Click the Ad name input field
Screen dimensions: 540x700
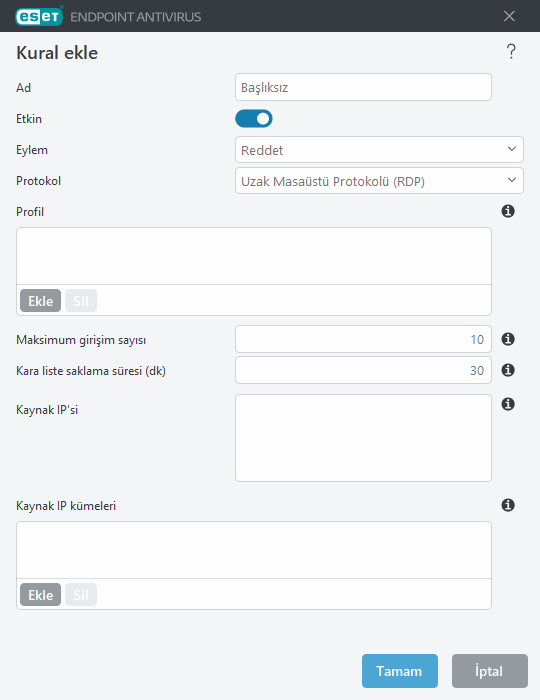click(x=363, y=87)
